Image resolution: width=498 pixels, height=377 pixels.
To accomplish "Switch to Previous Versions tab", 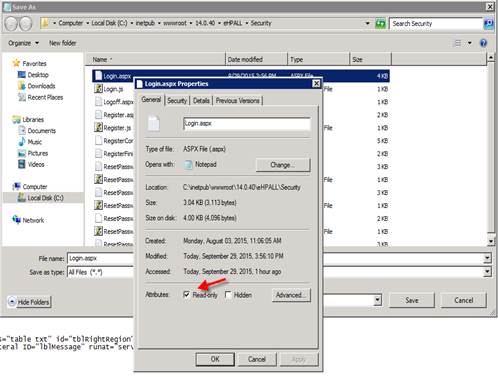I will click(x=237, y=101).
